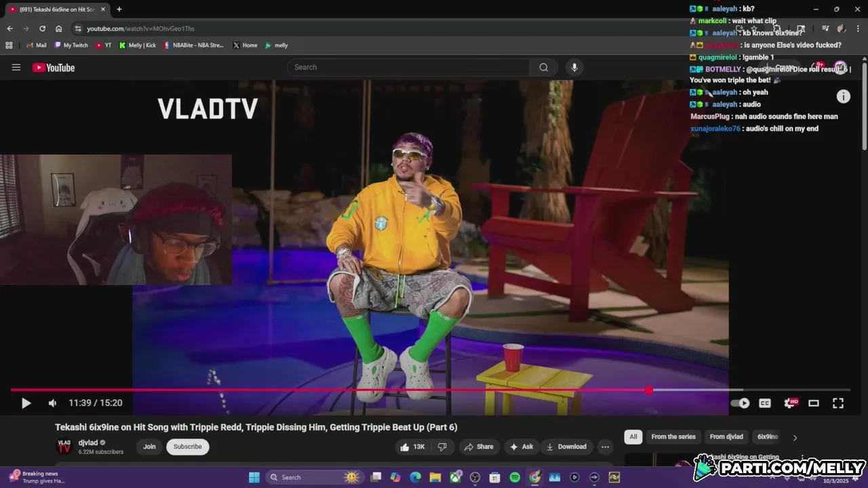This screenshot has width=868, height=488.
Task: Toggle the autoplay switch in the player
Action: 740,403
